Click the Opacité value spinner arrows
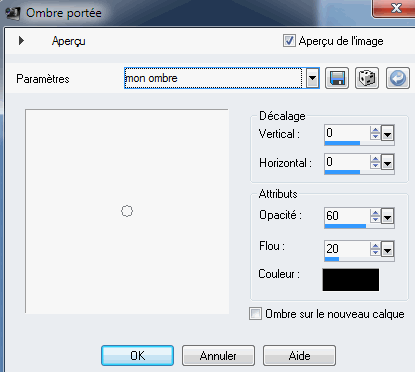Image resolution: width=415 pixels, height=372 pixels. [x=375, y=216]
